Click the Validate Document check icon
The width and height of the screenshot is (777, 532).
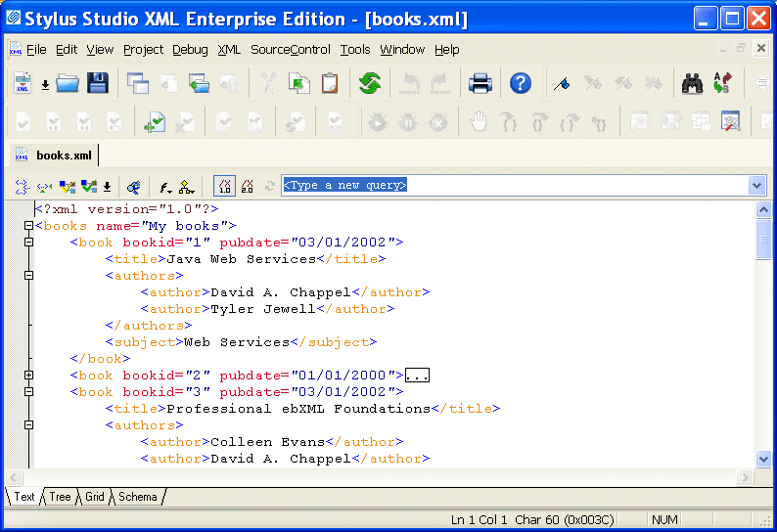point(67,186)
